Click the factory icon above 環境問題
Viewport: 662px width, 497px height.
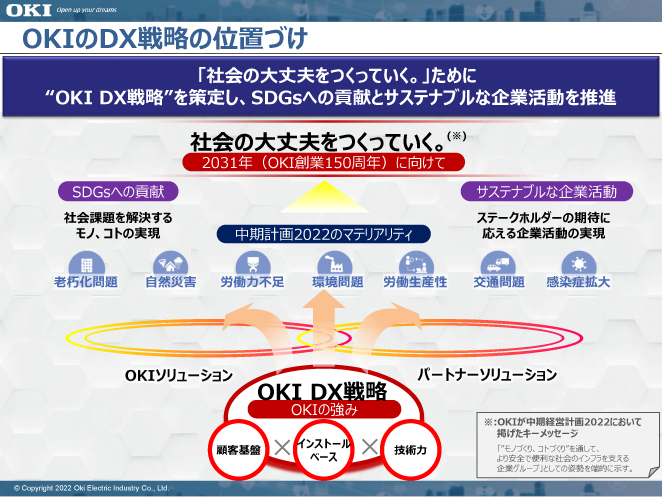click(x=335, y=264)
